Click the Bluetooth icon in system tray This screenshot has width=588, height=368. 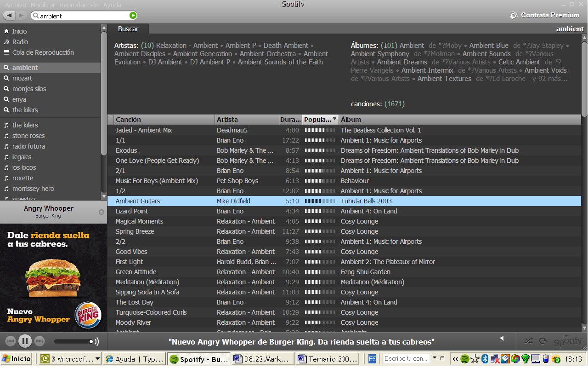pos(484,359)
